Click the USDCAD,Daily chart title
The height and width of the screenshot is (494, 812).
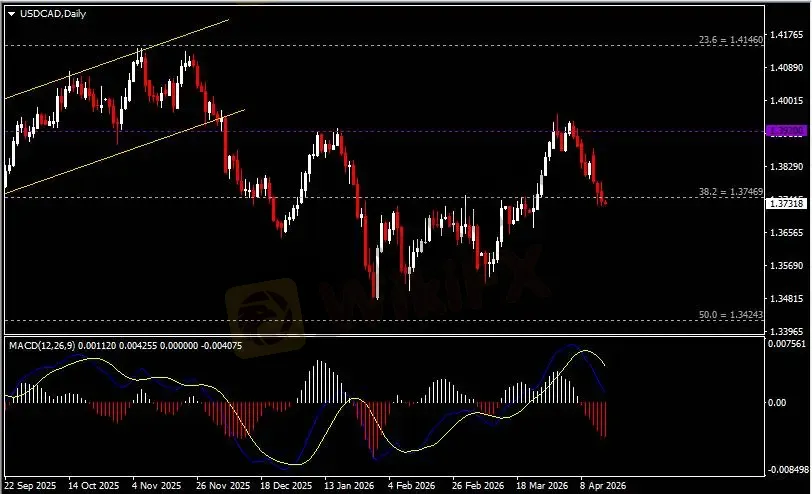click(53, 14)
